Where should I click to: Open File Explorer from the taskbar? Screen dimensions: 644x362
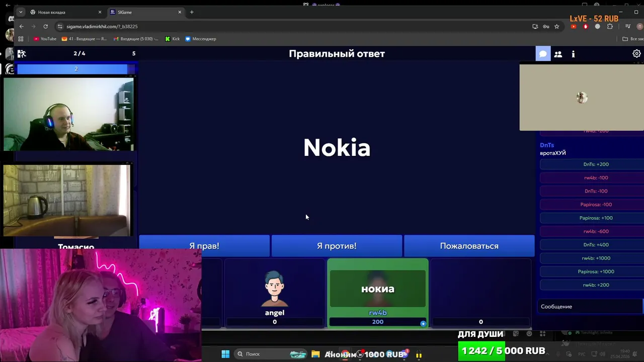pos(315,354)
